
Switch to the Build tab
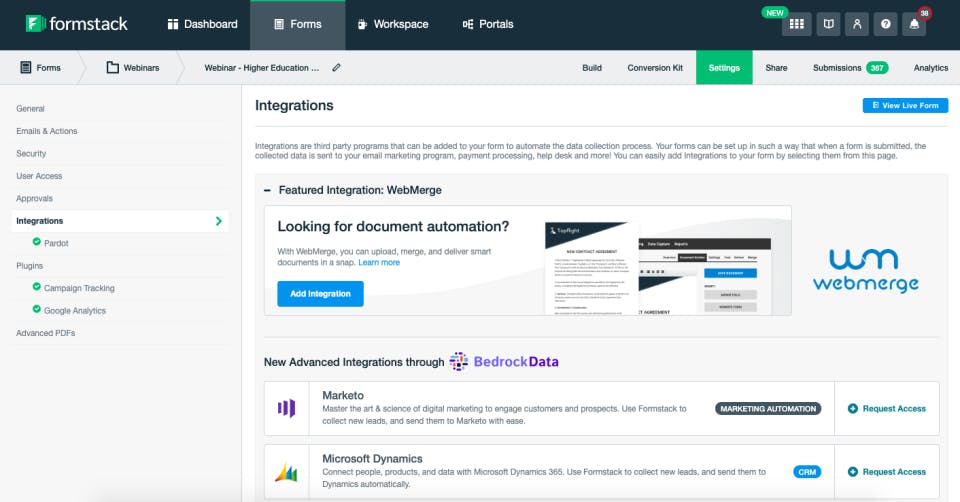click(591, 68)
